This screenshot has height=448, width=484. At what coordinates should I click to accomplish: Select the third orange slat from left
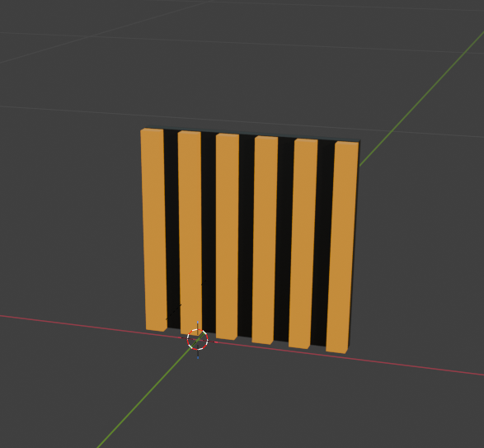pyautogui.click(x=228, y=236)
